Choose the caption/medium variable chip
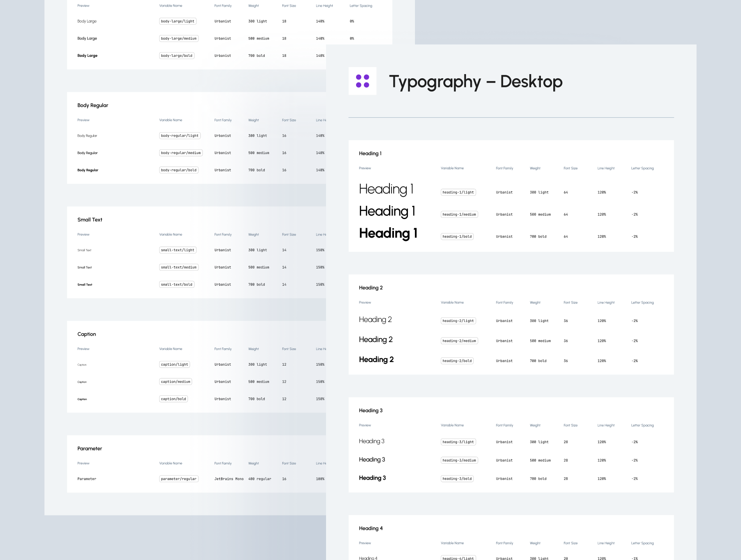This screenshot has width=741, height=560. click(x=175, y=382)
